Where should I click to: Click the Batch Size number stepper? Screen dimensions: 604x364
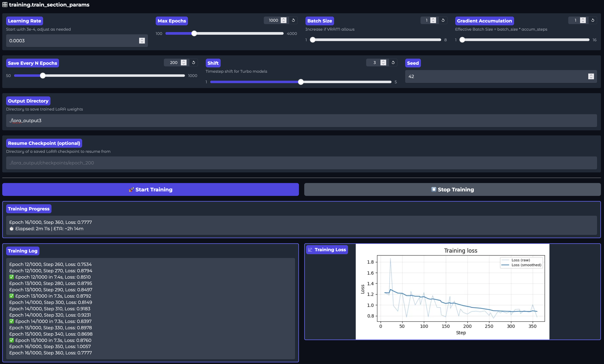click(433, 20)
